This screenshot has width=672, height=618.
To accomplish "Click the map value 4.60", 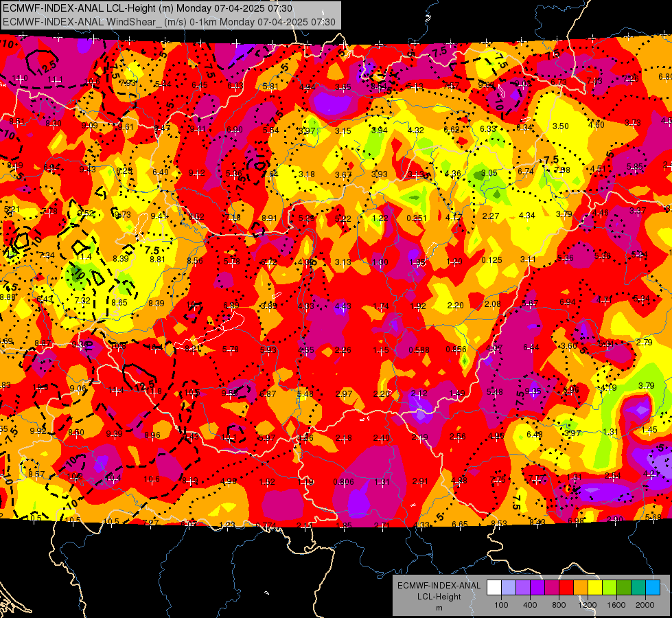I will 596,125.
